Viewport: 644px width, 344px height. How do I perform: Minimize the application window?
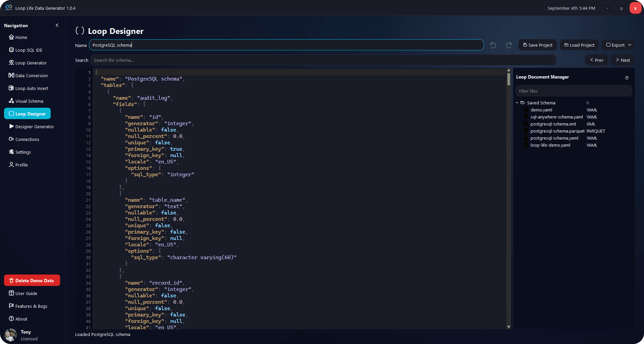[607, 8]
